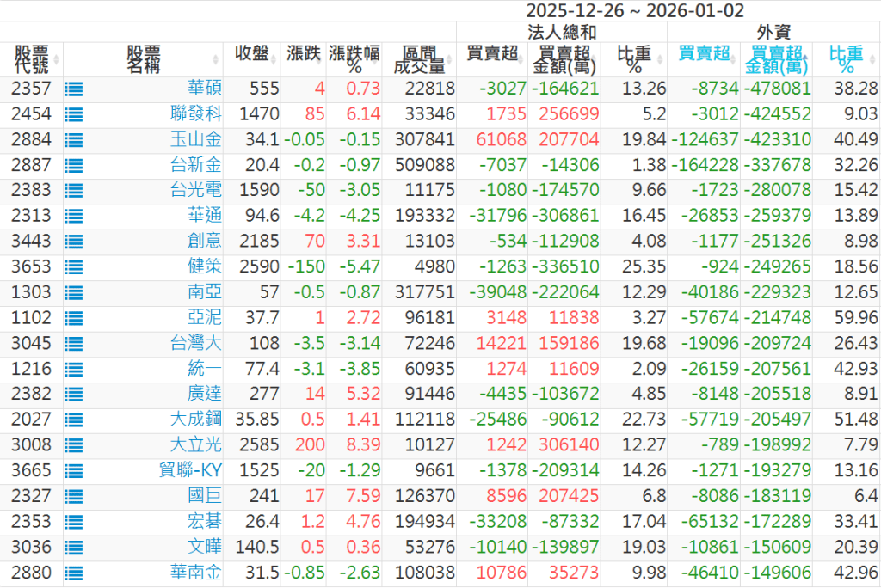Click the list icon in the 廣達 row
881x588 pixels.
(x=73, y=395)
